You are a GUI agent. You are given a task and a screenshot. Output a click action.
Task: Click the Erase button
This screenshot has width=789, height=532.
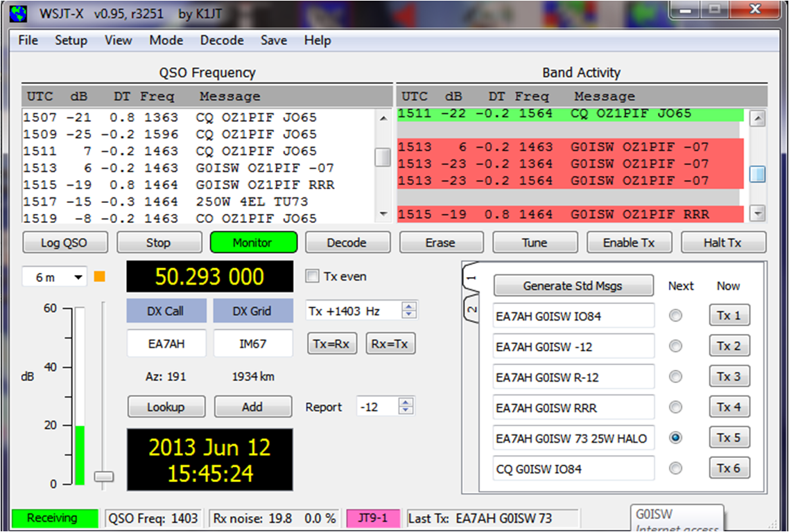pyautogui.click(x=441, y=243)
